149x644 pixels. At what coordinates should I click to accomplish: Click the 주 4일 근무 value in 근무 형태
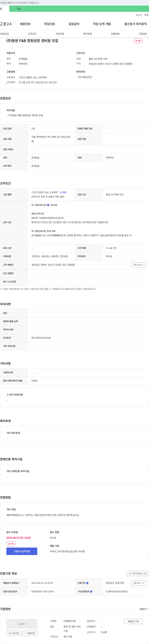point(111,248)
